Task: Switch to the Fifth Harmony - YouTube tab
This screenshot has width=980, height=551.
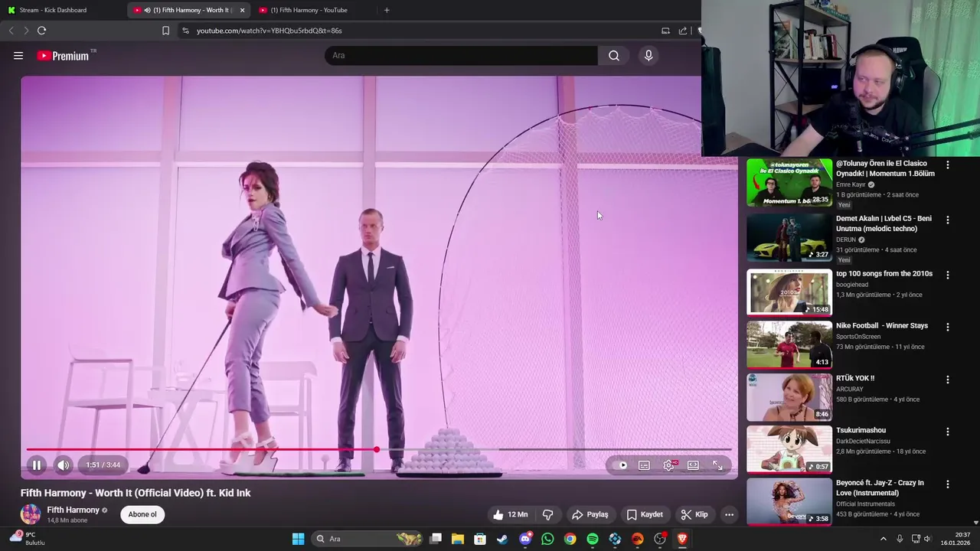Action: (x=312, y=10)
